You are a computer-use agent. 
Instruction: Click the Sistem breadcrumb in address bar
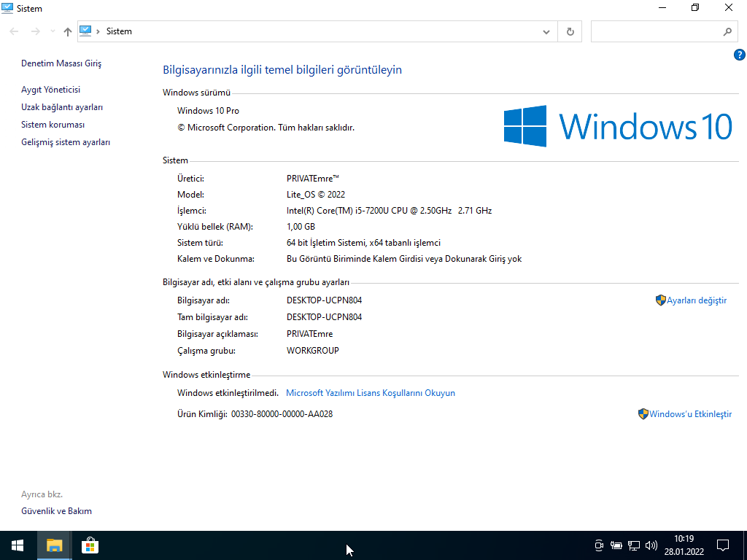tap(119, 31)
